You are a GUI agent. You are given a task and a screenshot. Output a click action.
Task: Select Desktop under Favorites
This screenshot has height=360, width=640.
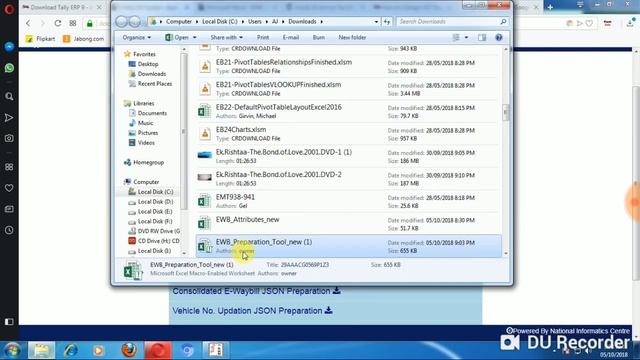tap(148, 64)
